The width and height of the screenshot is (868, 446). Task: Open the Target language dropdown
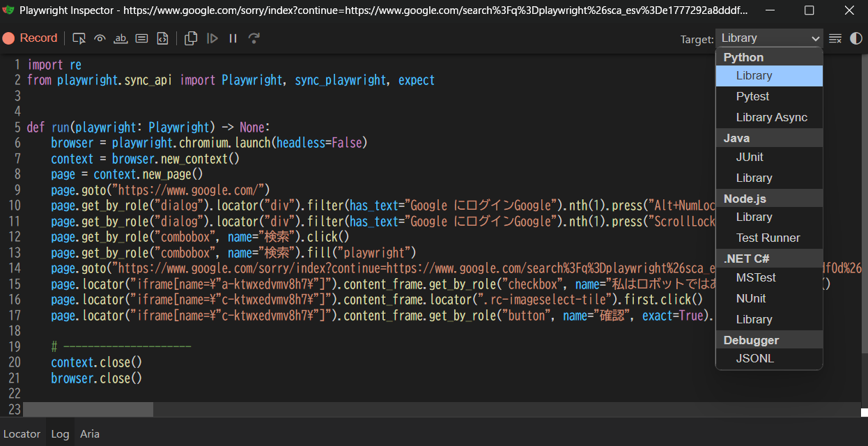click(769, 38)
